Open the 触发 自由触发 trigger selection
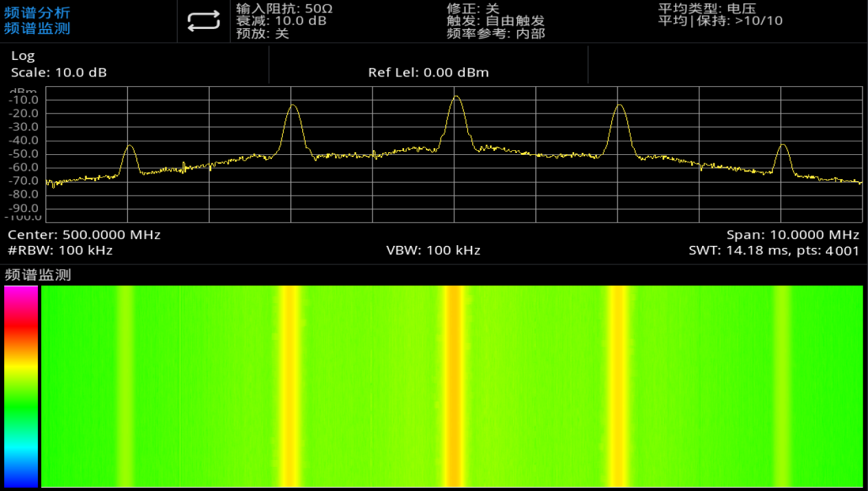Image resolution: width=868 pixels, height=491 pixels. click(x=495, y=21)
